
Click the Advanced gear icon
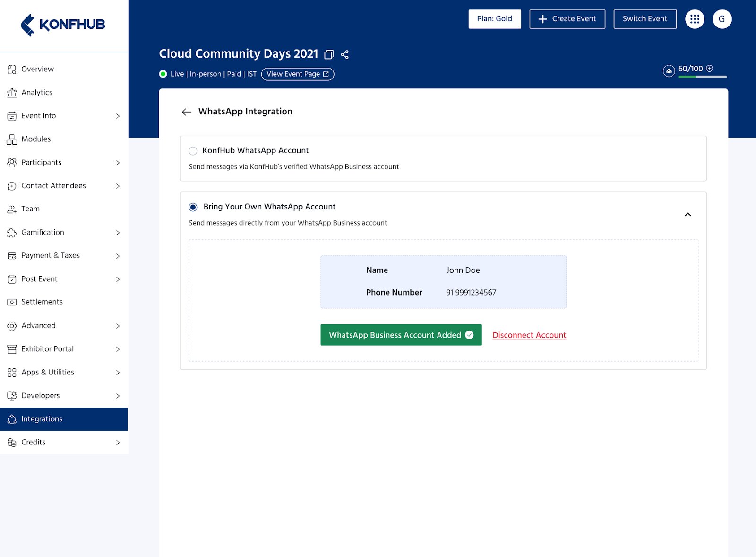(12, 326)
